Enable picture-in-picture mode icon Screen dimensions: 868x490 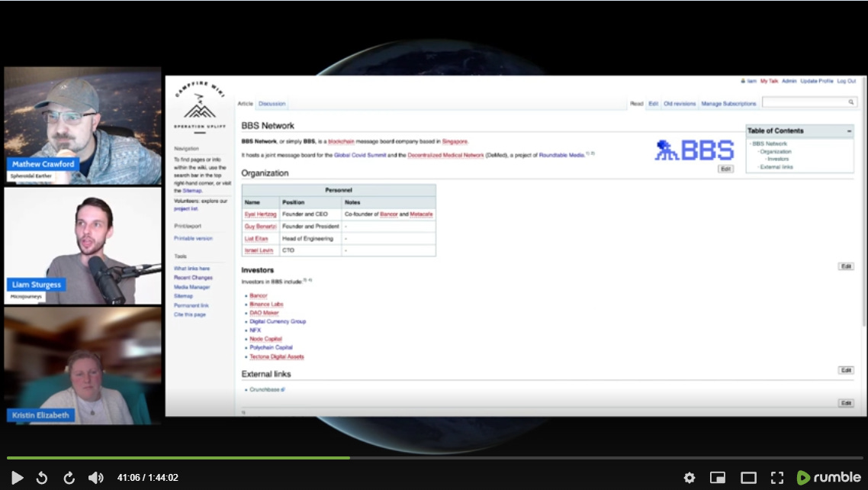point(718,477)
